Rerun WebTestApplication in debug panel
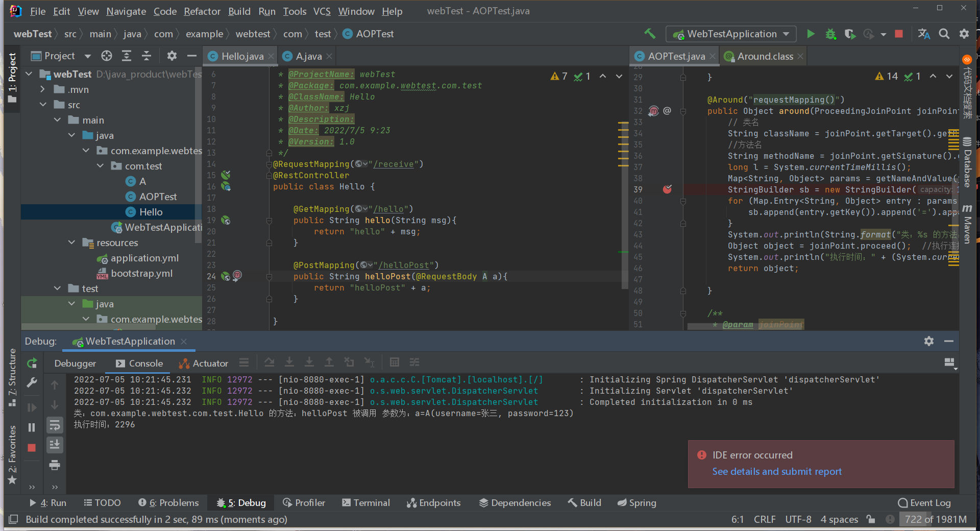The width and height of the screenshot is (980, 531). [32, 363]
